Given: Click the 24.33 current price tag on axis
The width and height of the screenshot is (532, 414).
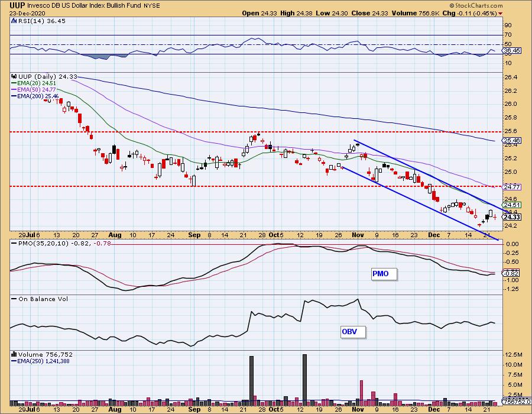Looking at the screenshot, I should click(x=512, y=217).
